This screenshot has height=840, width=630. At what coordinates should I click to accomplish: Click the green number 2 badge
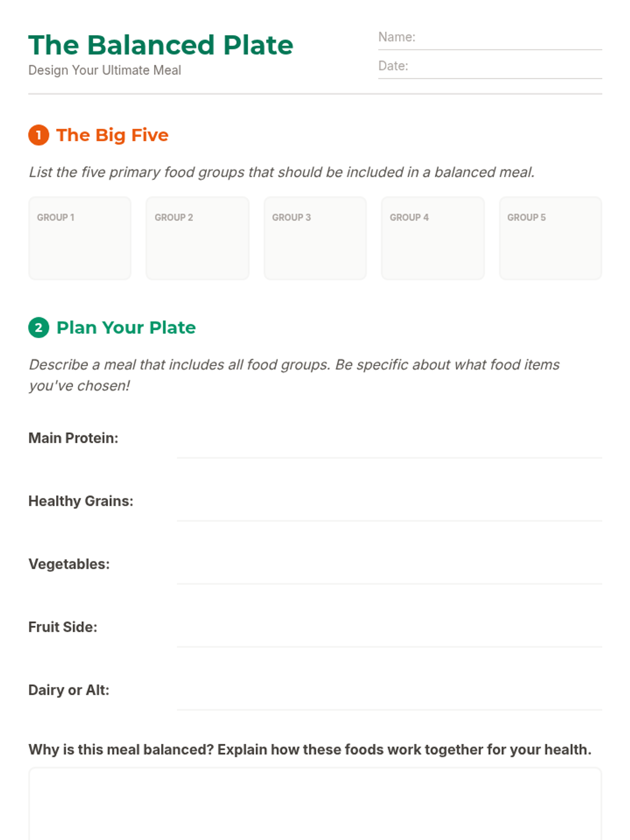38,328
